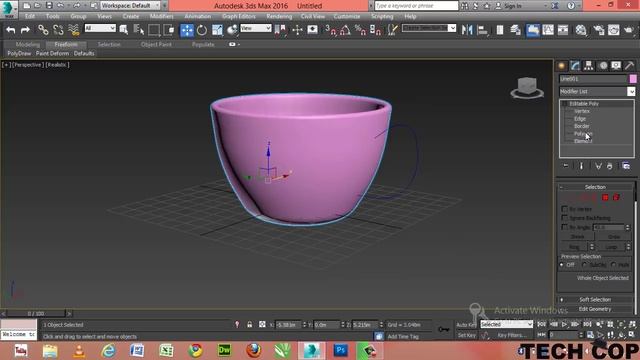Screen dimensions: 640x360
Task: Click the PolyDraw ribbon panel button
Action: click(19, 53)
